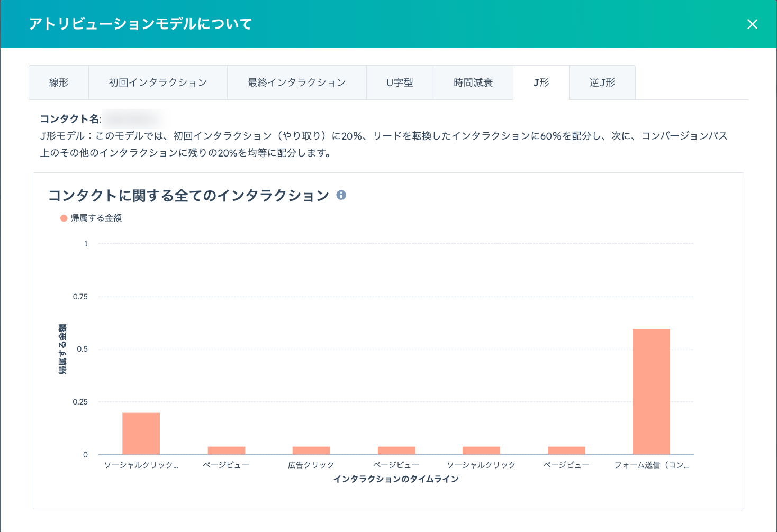Switch to the U字型 model tab
The width and height of the screenshot is (777, 532).
tap(400, 82)
